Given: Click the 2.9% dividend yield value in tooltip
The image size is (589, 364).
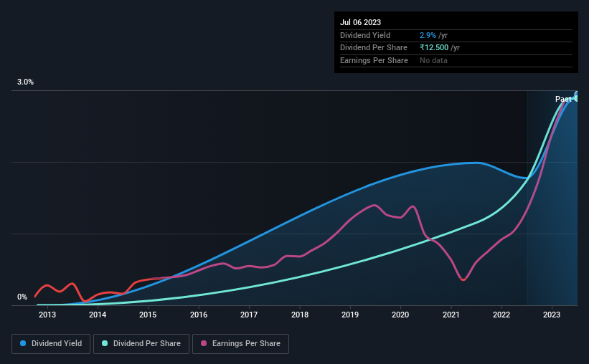Looking at the screenshot, I should pyautogui.click(x=428, y=35).
